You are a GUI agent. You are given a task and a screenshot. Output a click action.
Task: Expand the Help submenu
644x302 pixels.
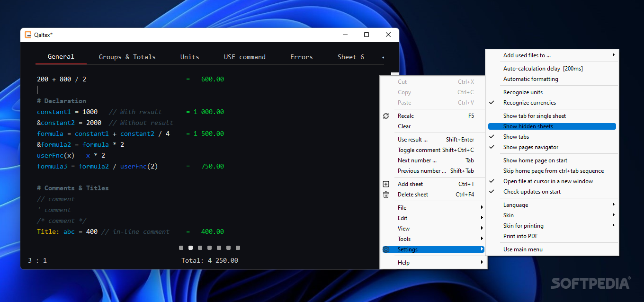pyautogui.click(x=433, y=263)
